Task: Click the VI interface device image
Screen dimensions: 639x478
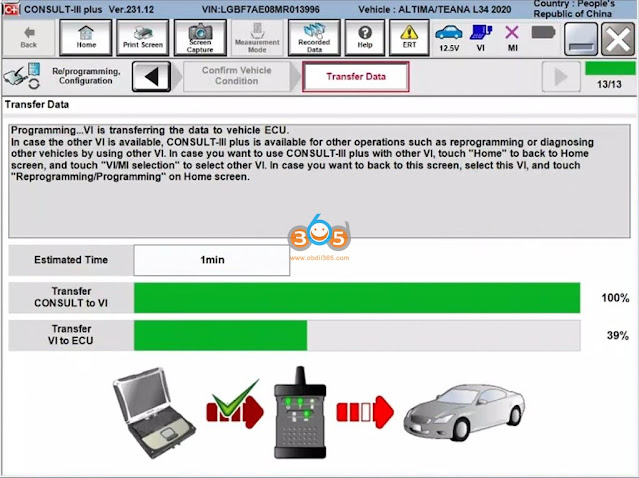Action: (300, 412)
